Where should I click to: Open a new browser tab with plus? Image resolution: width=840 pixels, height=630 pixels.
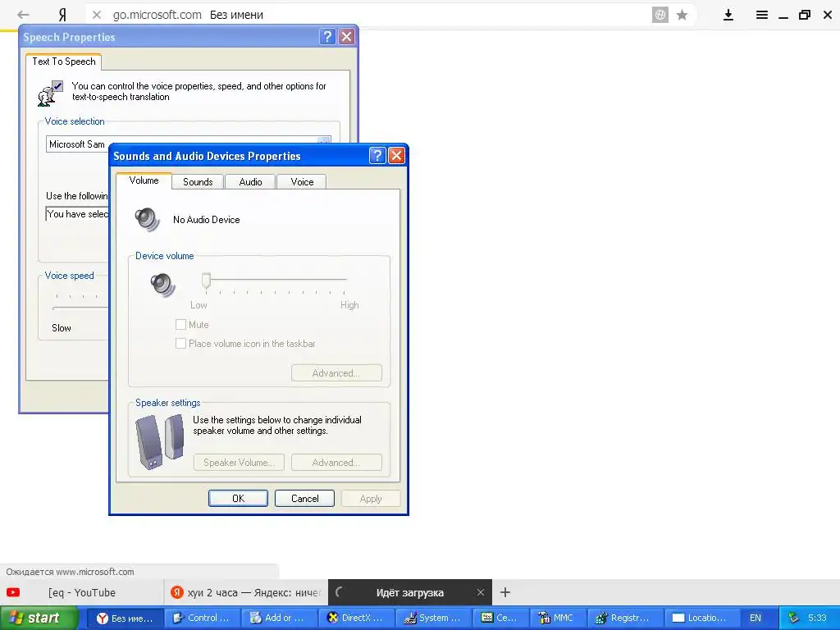[x=504, y=592]
